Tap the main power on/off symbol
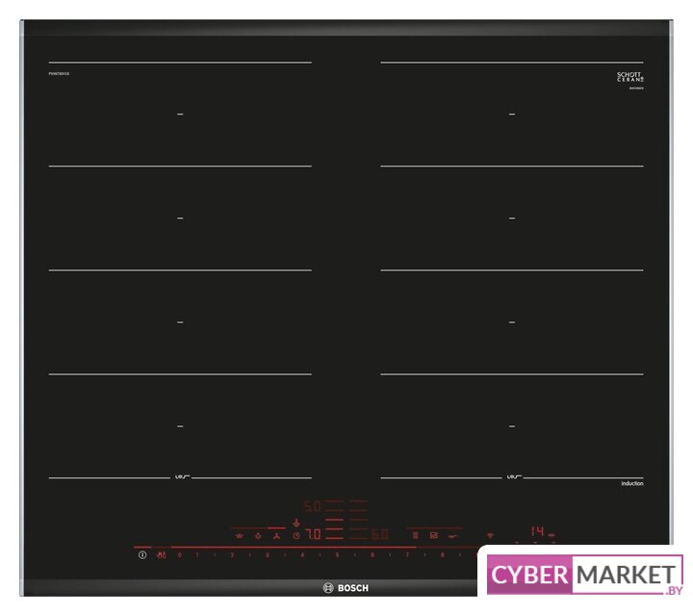 click(x=142, y=554)
